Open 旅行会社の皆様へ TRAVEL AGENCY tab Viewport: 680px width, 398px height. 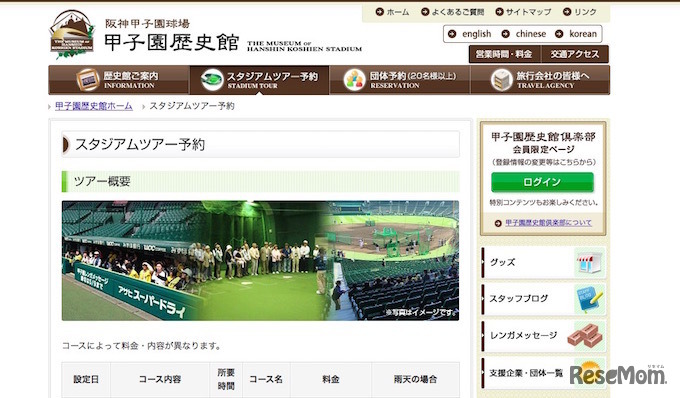[x=540, y=80]
